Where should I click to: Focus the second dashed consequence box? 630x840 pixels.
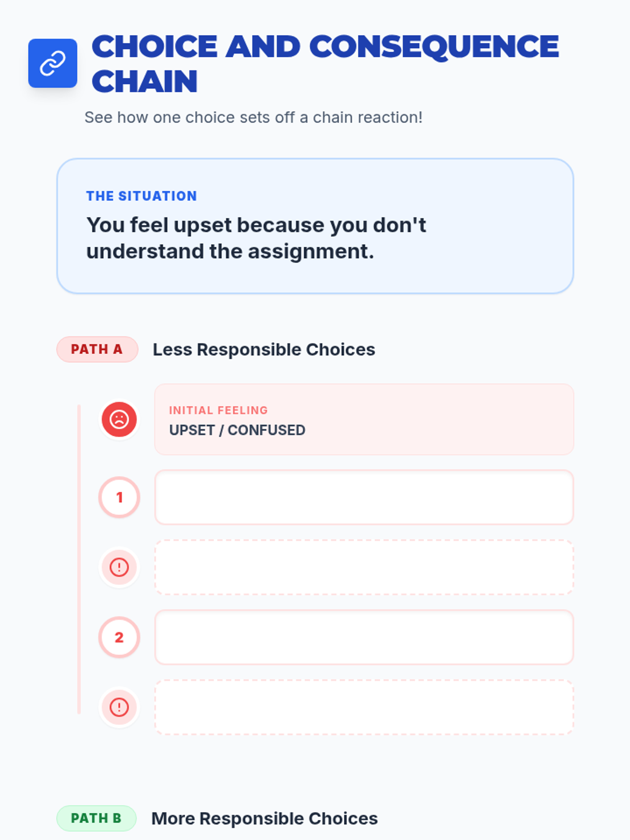(x=364, y=707)
